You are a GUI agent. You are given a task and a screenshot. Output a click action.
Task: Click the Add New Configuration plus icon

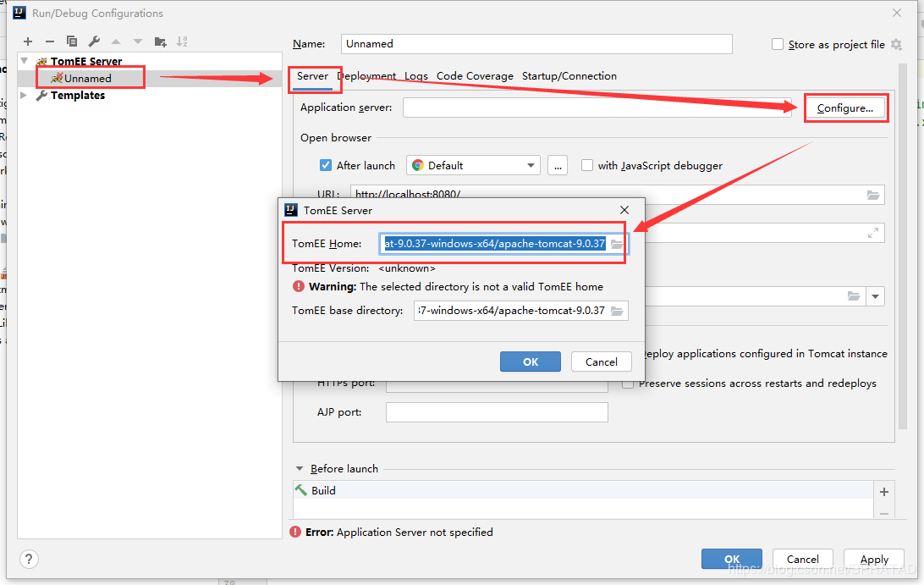coord(28,41)
